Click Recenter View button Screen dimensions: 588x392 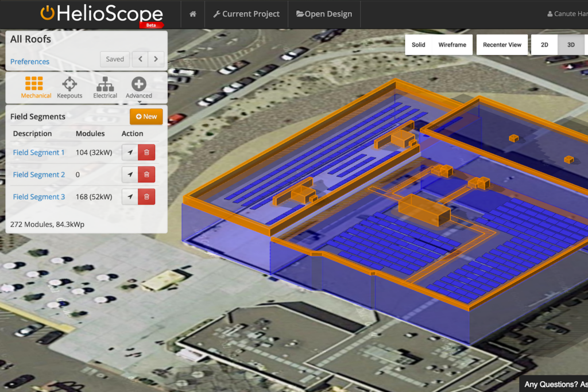[502, 45]
